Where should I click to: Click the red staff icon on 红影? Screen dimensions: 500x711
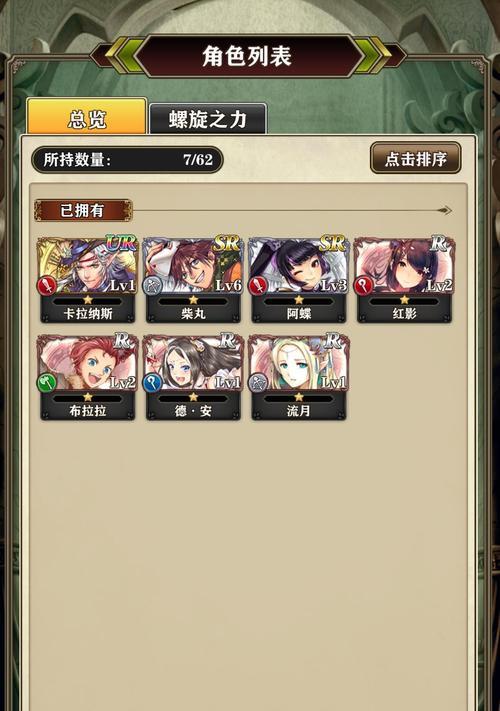364,286
